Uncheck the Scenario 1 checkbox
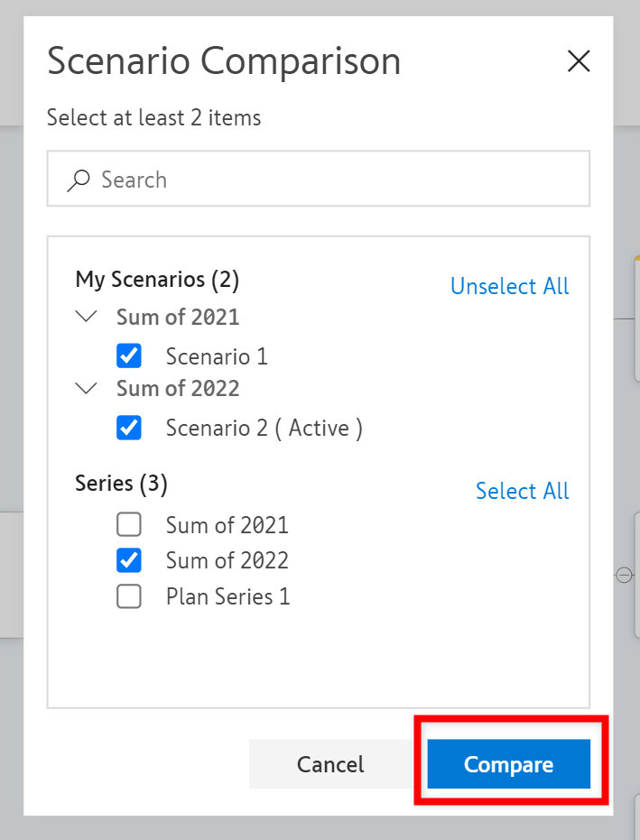 coord(129,356)
